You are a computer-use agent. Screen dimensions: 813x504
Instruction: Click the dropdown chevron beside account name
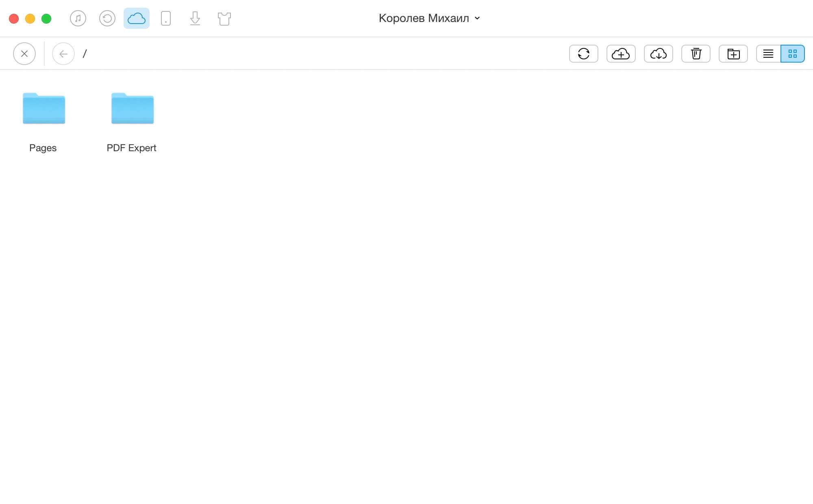point(477,18)
